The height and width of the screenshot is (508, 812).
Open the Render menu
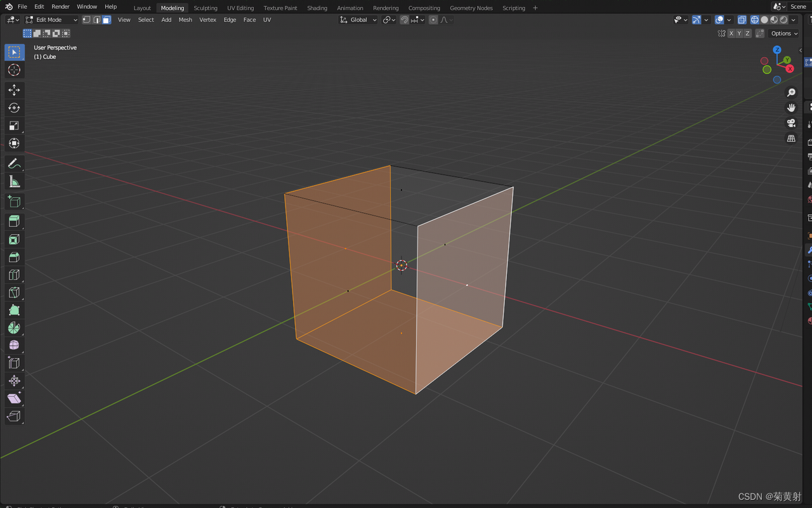(60, 6)
